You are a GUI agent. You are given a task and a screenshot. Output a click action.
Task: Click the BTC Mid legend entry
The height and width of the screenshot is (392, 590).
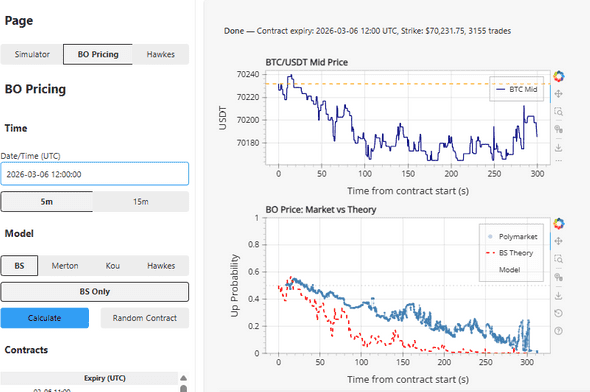[517, 89]
